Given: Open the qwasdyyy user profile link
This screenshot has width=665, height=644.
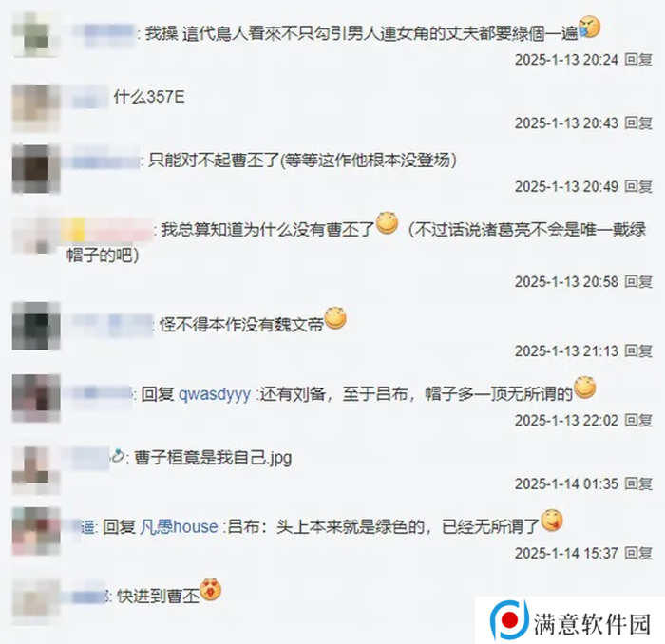Looking at the screenshot, I should click(x=215, y=395).
